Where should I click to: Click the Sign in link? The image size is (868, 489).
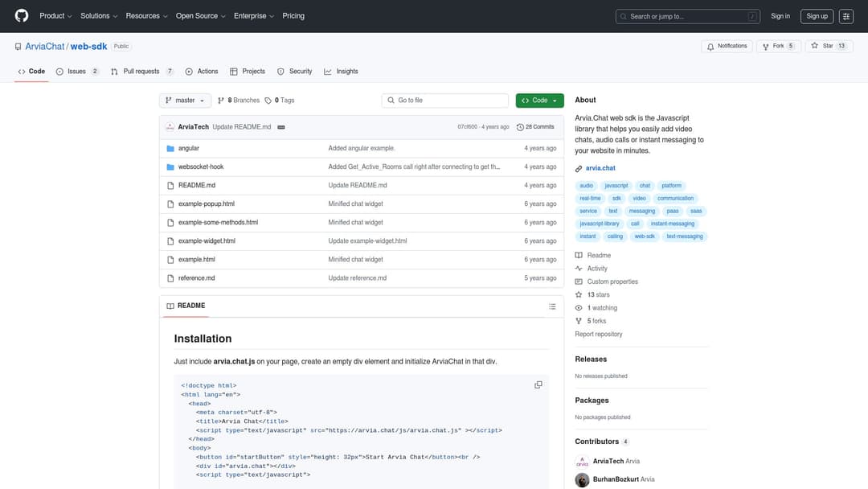click(x=780, y=16)
